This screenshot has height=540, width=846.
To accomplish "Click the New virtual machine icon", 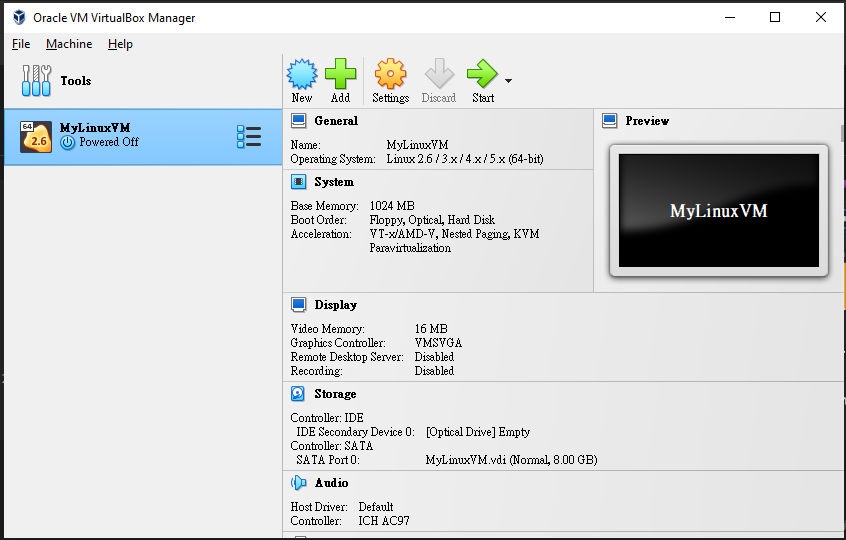I will (302, 74).
